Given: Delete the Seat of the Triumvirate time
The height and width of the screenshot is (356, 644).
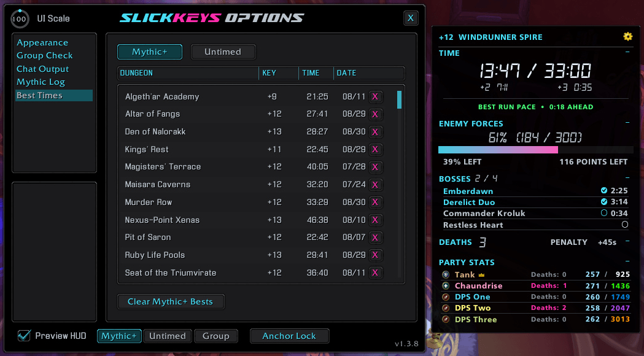Looking at the screenshot, I should [375, 273].
